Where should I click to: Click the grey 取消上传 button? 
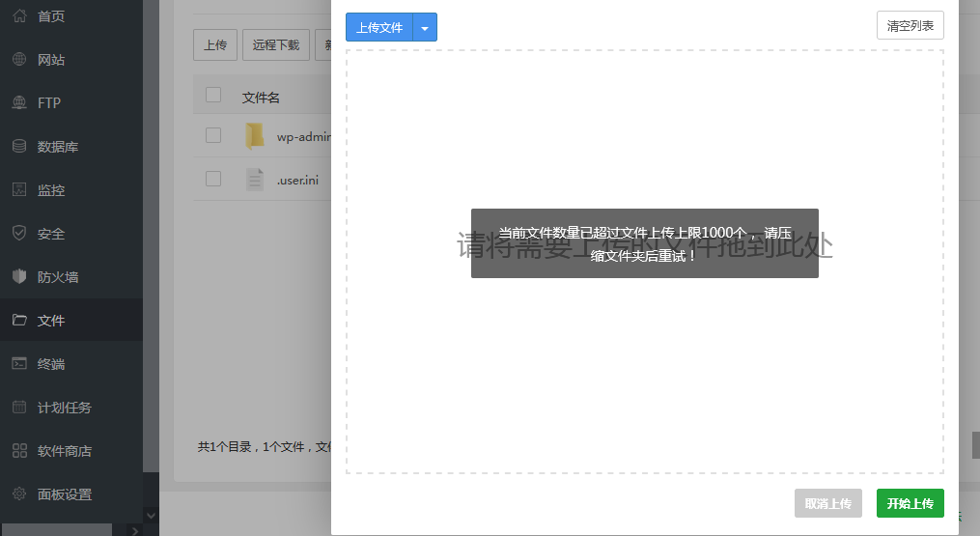click(828, 503)
